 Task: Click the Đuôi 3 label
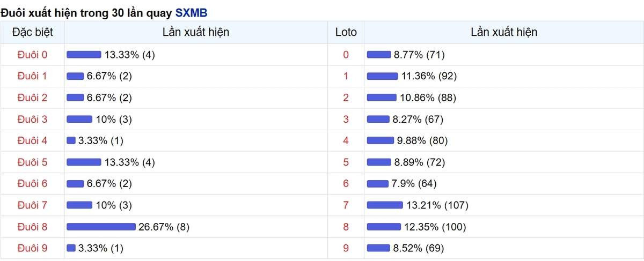pos(32,119)
